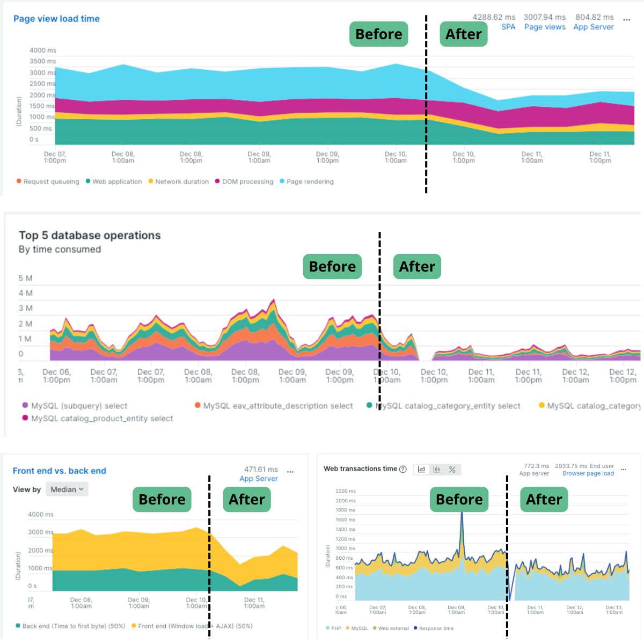Switch Web transactions chart to bar view
This screenshot has width=644, height=644.
[437, 470]
